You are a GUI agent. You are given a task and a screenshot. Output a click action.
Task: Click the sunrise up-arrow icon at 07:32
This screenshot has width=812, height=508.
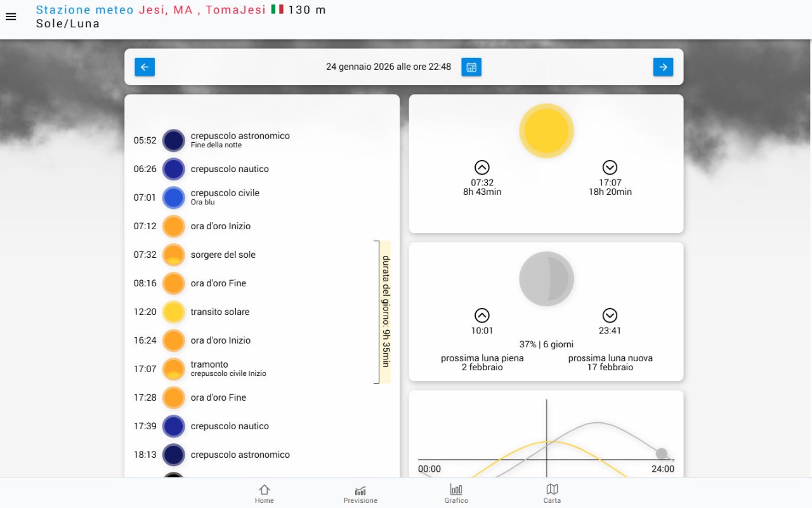pyautogui.click(x=482, y=168)
